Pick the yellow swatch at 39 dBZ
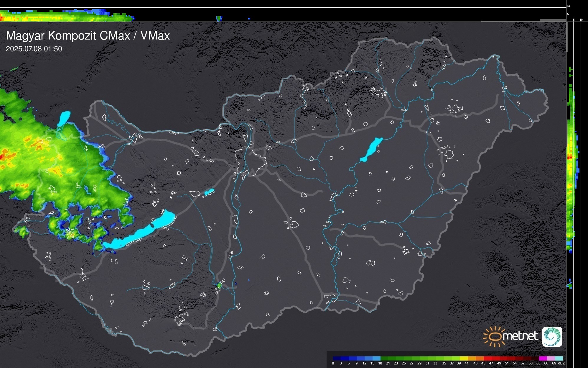 (463, 358)
